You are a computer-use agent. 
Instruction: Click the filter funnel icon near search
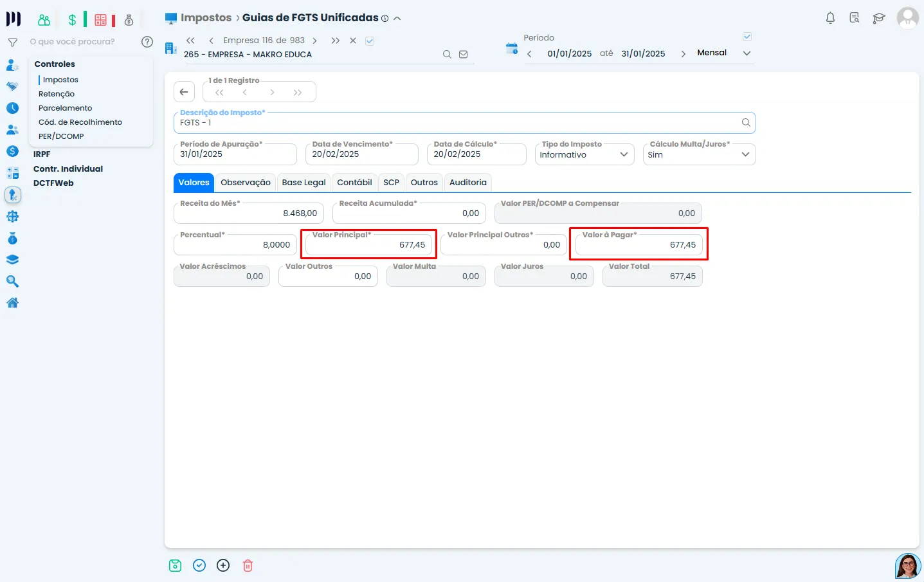point(12,42)
